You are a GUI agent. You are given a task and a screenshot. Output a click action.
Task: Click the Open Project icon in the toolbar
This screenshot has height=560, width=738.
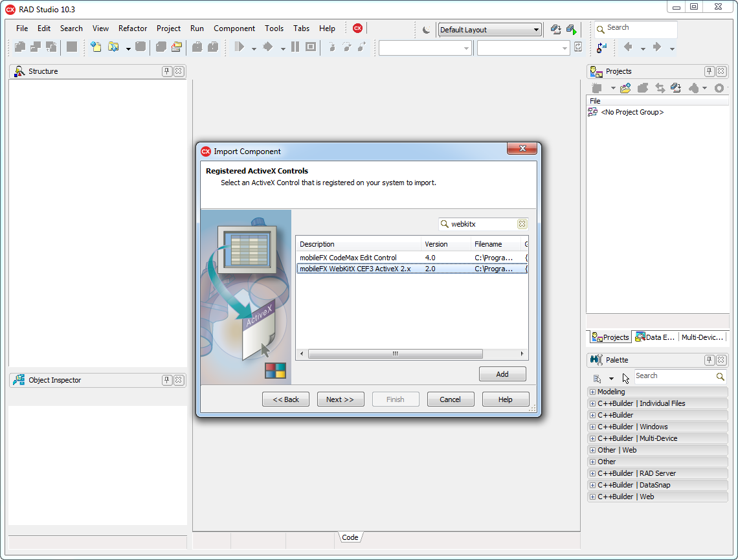pyautogui.click(x=177, y=47)
